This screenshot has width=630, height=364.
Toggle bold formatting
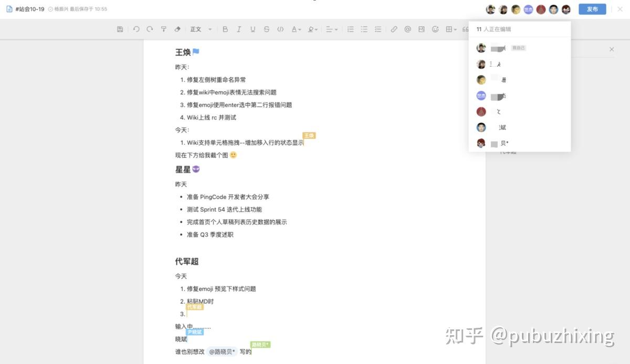pos(225,29)
